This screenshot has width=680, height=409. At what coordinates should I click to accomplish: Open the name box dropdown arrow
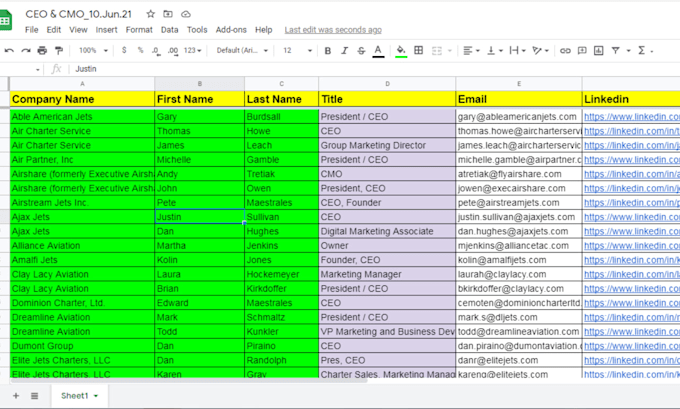38,69
